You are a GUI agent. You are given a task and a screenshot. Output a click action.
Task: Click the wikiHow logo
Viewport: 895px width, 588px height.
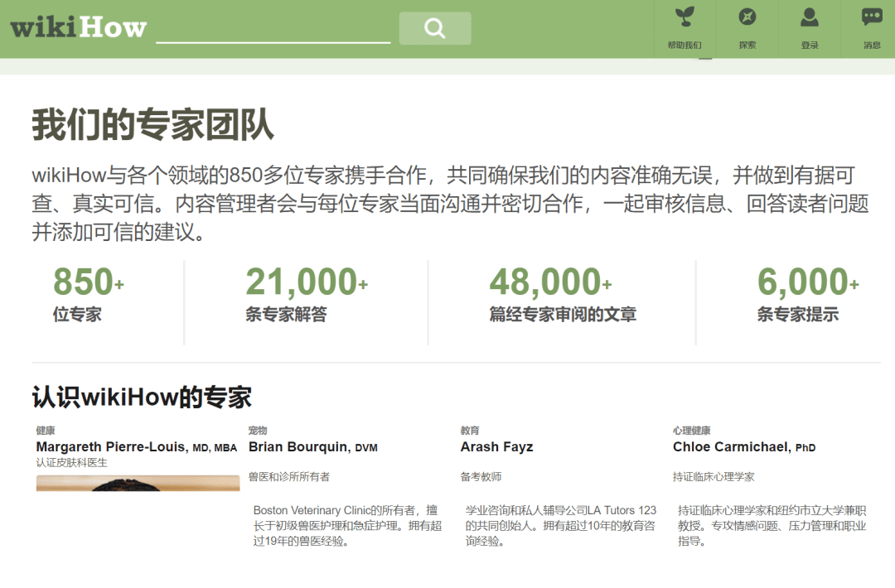coord(78,27)
